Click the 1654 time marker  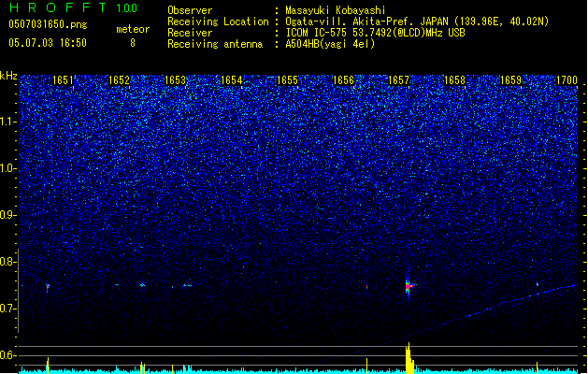click(232, 80)
